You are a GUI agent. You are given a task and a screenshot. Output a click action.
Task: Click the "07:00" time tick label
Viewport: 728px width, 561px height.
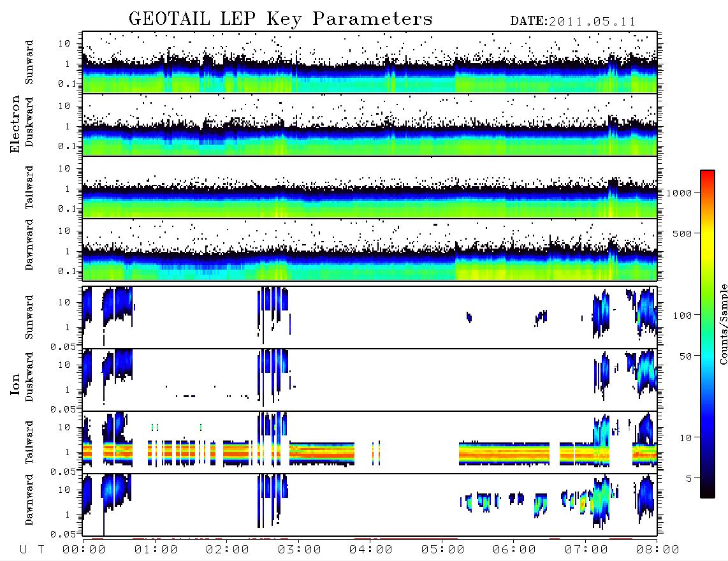click(x=586, y=550)
